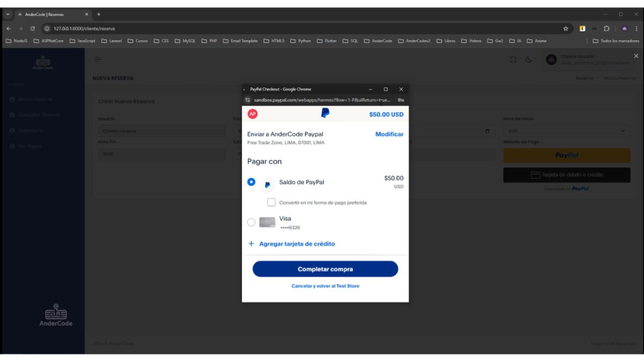644x362 pixels.
Task: Select the Visa card radio button
Action: (x=251, y=222)
